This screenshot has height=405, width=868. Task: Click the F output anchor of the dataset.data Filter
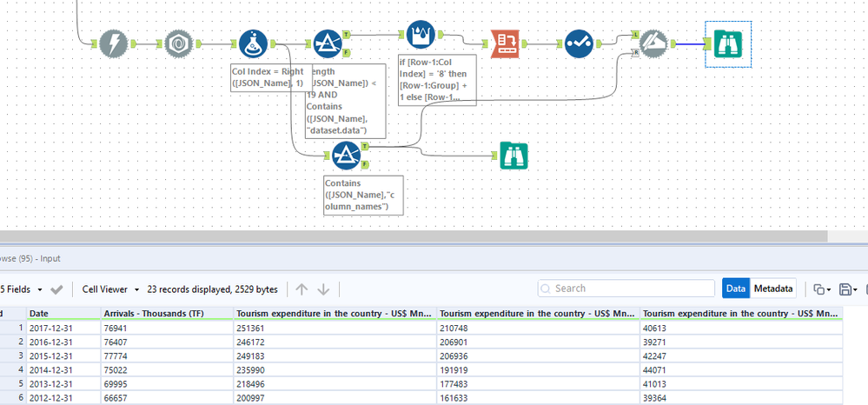[x=346, y=53]
